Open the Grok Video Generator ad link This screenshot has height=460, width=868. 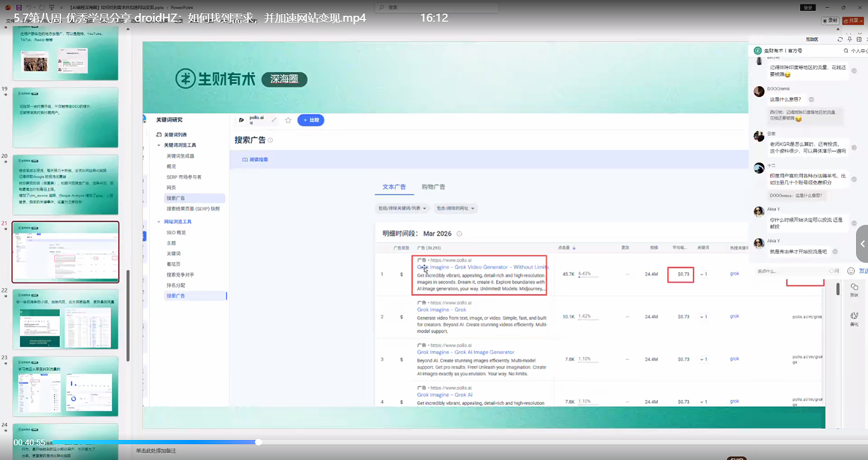tap(483, 267)
